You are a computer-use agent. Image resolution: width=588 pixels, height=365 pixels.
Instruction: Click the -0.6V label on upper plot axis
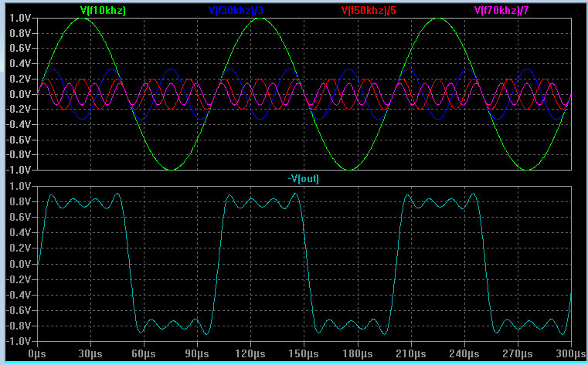(x=18, y=140)
